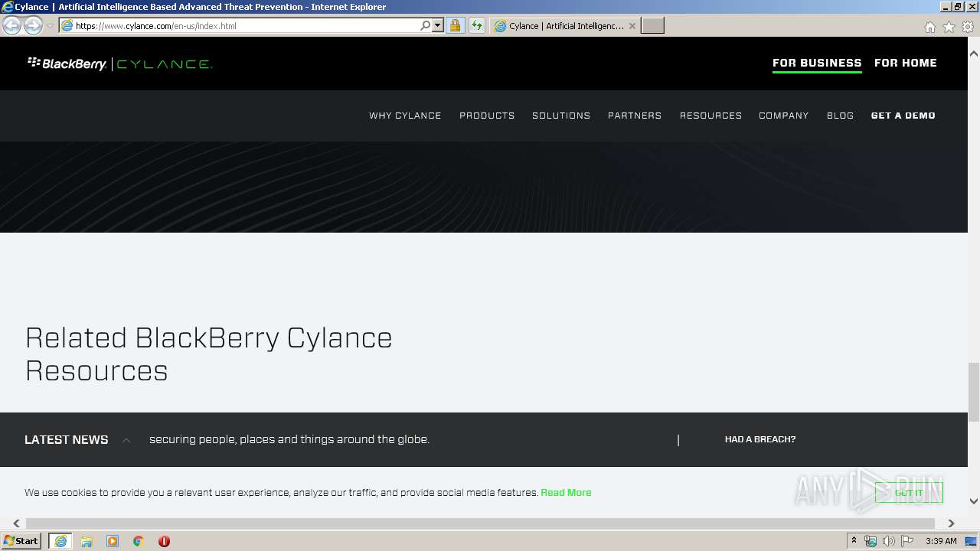Close the Cylance browser tab

tap(632, 26)
